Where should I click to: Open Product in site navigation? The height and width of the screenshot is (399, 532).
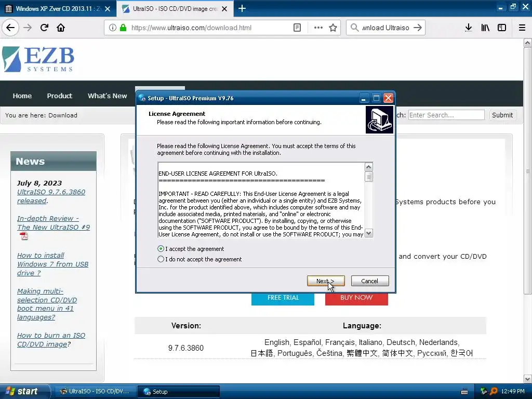(59, 96)
